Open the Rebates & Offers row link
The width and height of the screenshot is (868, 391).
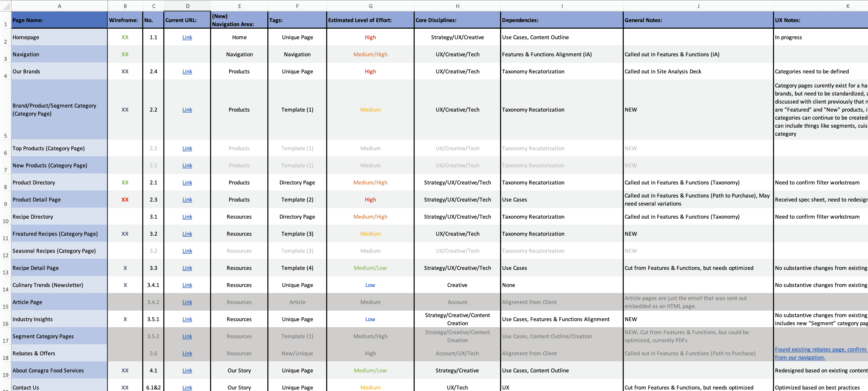click(187, 353)
